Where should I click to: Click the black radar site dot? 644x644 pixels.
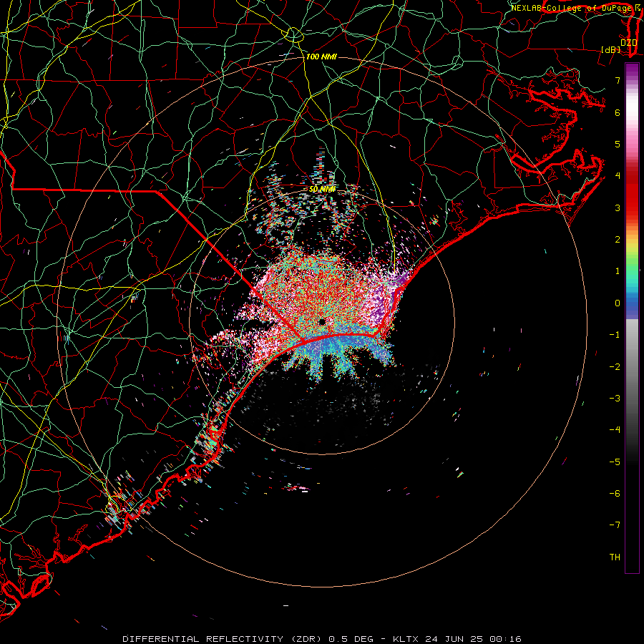point(323,322)
